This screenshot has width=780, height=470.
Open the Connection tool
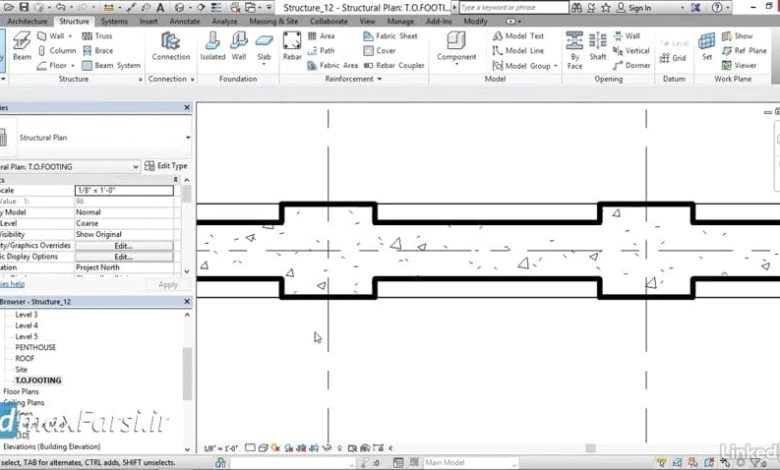[171, 46]
